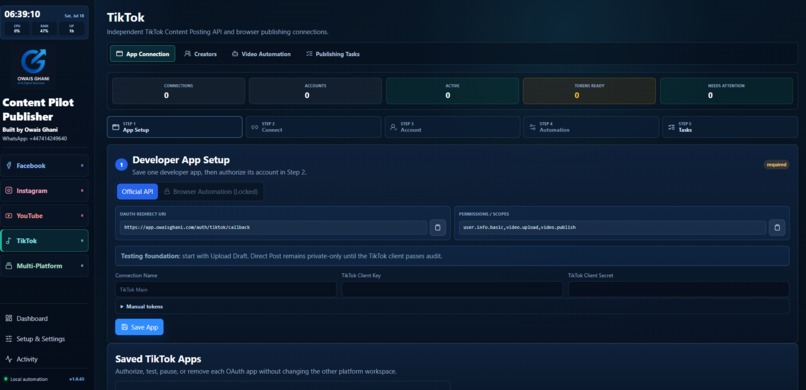Click the Active stat card
Image resolution: width=806 pixels, height=390 pixels.
pos(452,91)
